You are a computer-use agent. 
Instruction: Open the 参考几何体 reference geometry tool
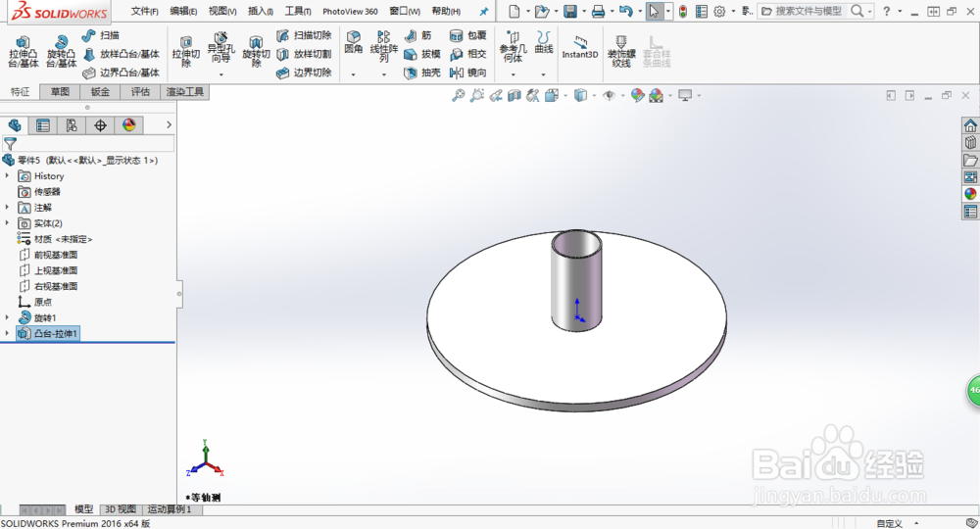pyautogui.click(x=513, y=46)
